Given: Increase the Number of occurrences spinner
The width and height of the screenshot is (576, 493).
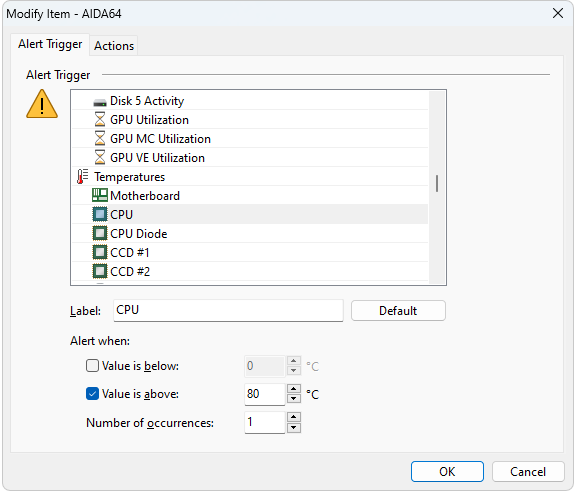Looking at the screenshot, I should tap(294, 417).
